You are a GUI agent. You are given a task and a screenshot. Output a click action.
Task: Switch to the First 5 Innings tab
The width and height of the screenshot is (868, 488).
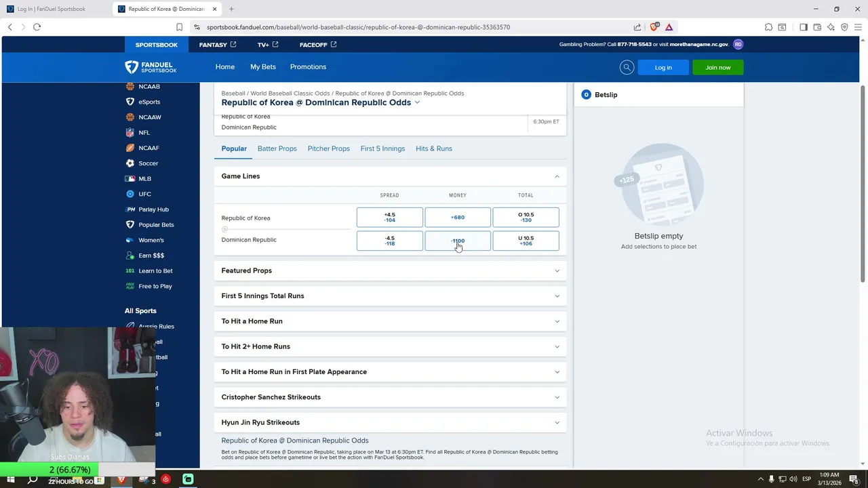(x=382, y=148)
